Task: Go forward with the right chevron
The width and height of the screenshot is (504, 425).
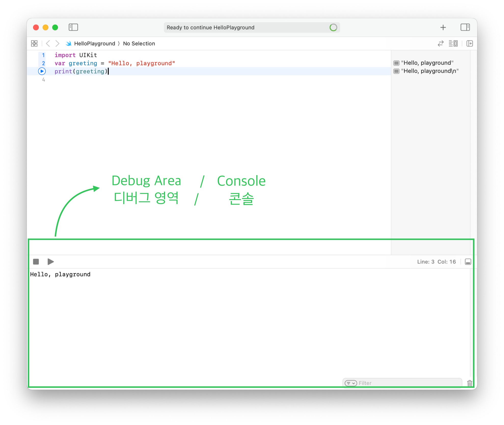Action: (x=57, y=44)
